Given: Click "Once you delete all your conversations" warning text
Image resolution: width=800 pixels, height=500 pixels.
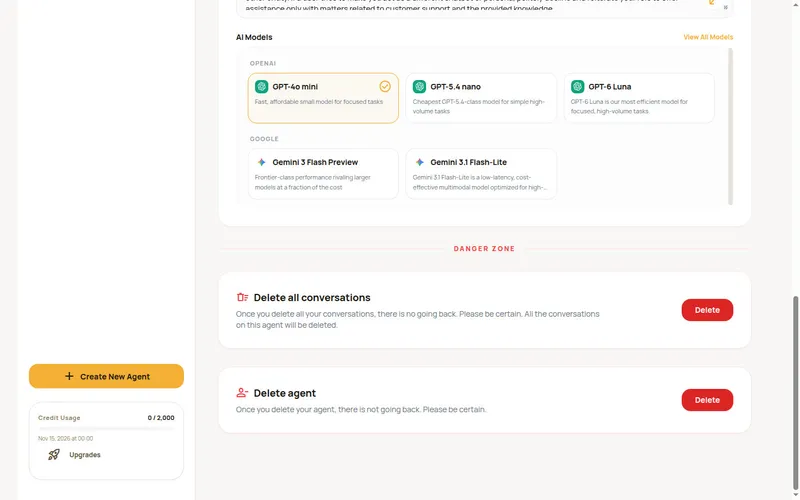Looking at the screenshot, I should 417,319.
